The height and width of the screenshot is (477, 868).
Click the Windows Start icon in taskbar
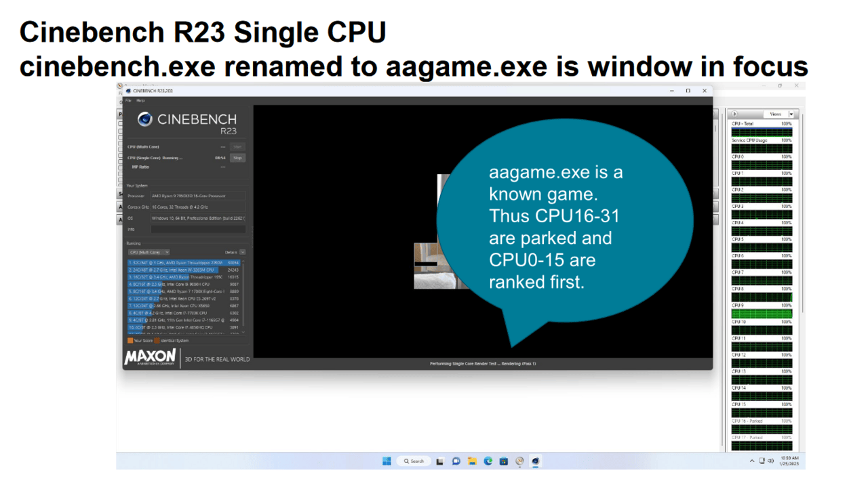[387, 461]
